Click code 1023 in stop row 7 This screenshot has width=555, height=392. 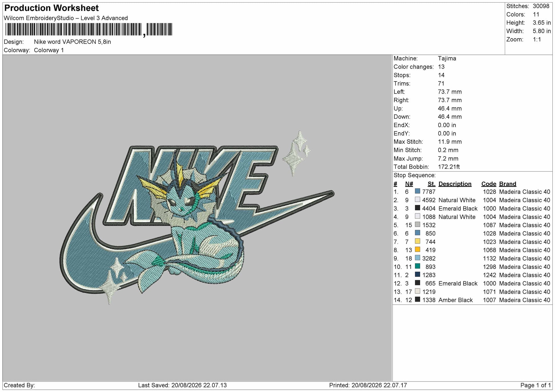pyautogui.click(x=489, y=242)
